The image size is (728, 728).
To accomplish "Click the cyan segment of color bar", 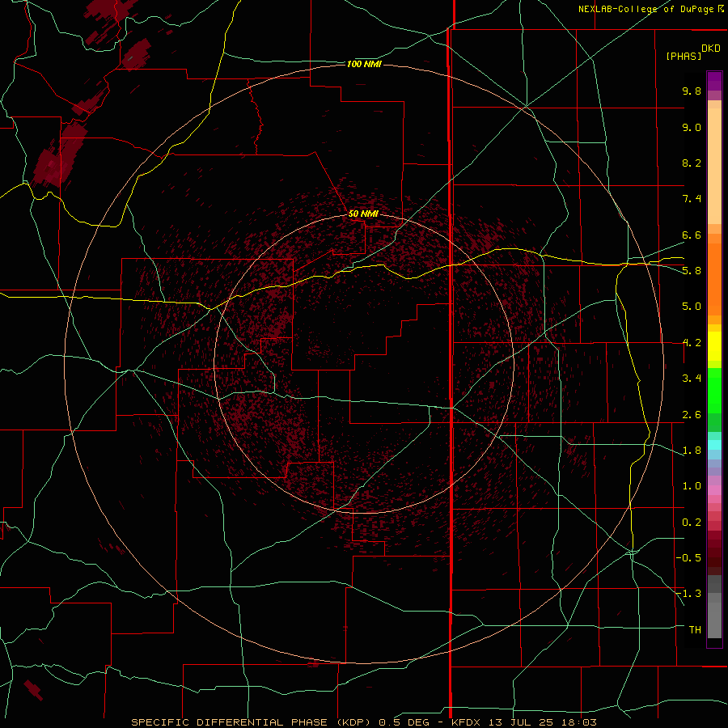I will click(x=714, y=445).
